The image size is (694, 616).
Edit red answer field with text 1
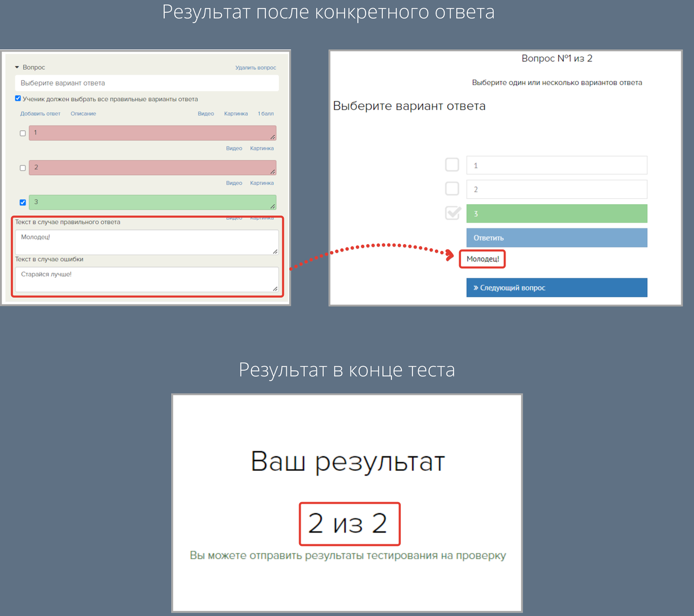coord(153,133)
